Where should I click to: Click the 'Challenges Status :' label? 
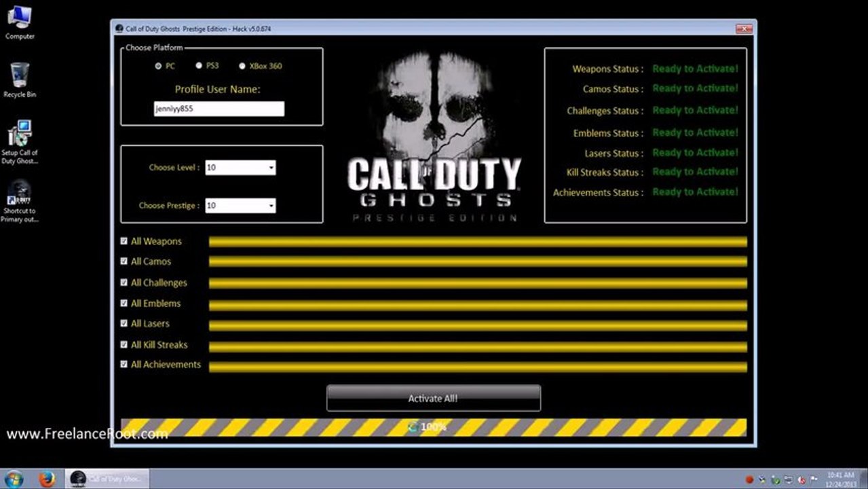point(605,111)
